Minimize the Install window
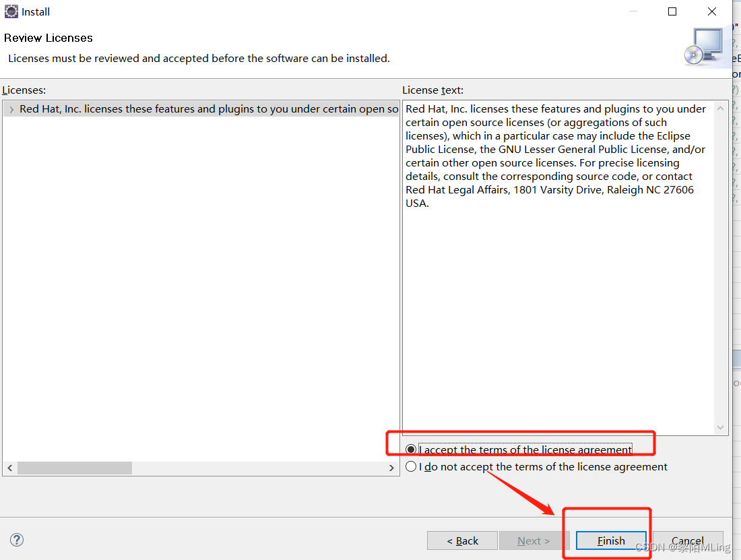 point(633,11)
